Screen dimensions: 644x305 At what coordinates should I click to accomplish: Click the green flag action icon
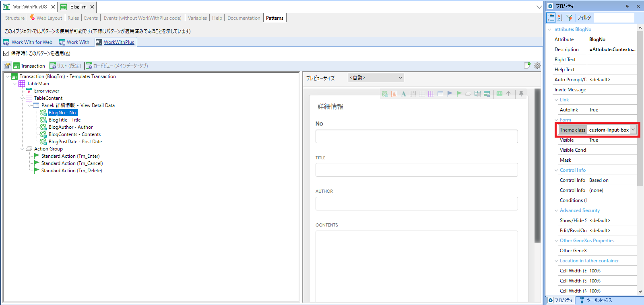(x=459, y=94)
